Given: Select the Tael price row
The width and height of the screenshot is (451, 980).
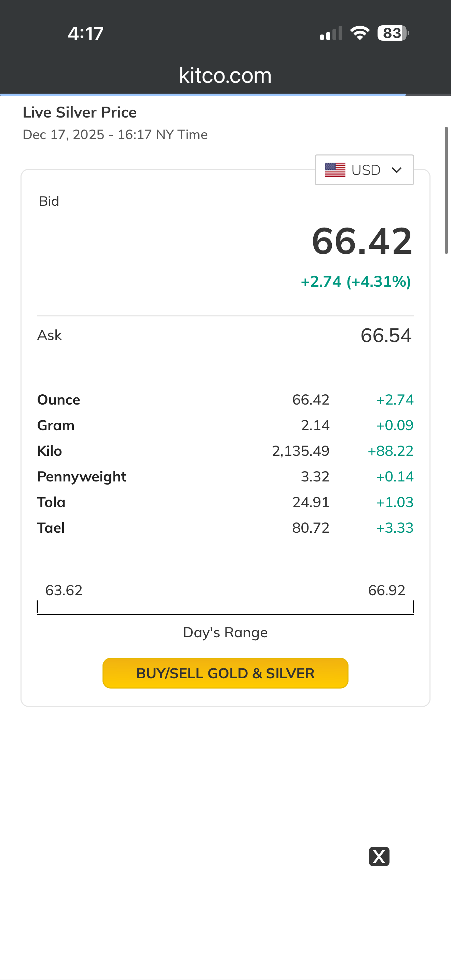Looking at the screenshot, I should pos(225,528).
